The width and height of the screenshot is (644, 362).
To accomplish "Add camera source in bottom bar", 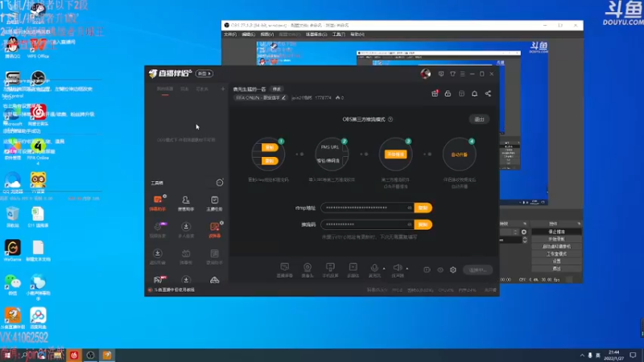I will (x=308, y=270).
